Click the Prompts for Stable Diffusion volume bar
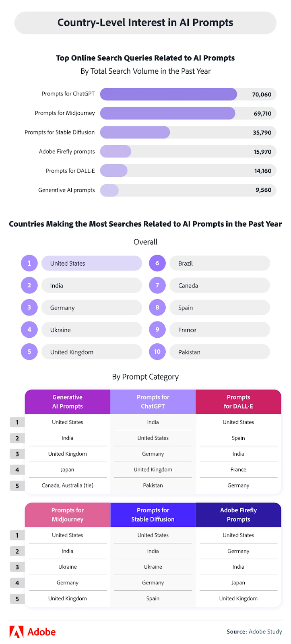Viewport: 291px width, 644px height. tap(135, 132)
